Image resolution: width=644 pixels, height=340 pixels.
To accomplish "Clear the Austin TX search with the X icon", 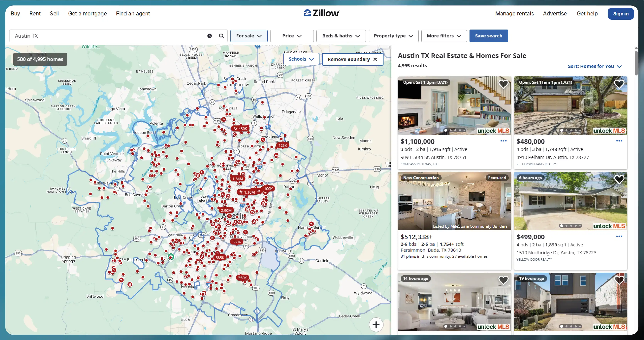I will 209,36.
